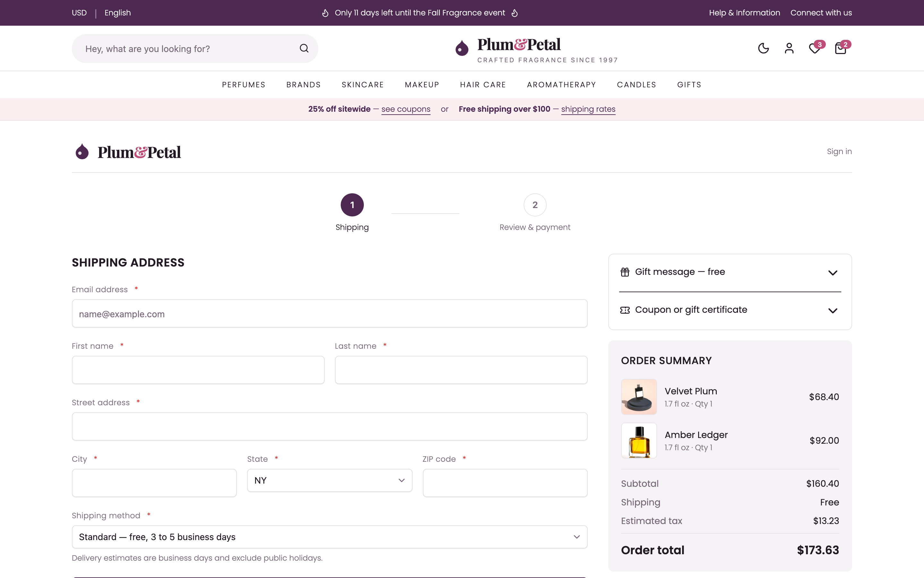Screen dimensions: 924x578
Task: Click the Velvet Plum product thumbnail
Action: click(639, 397)
